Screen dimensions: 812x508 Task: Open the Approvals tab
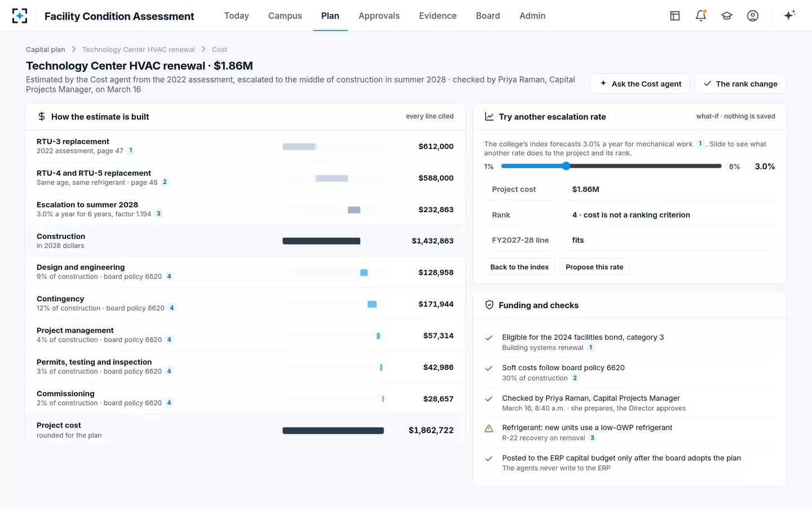click(x=379, y=16)
